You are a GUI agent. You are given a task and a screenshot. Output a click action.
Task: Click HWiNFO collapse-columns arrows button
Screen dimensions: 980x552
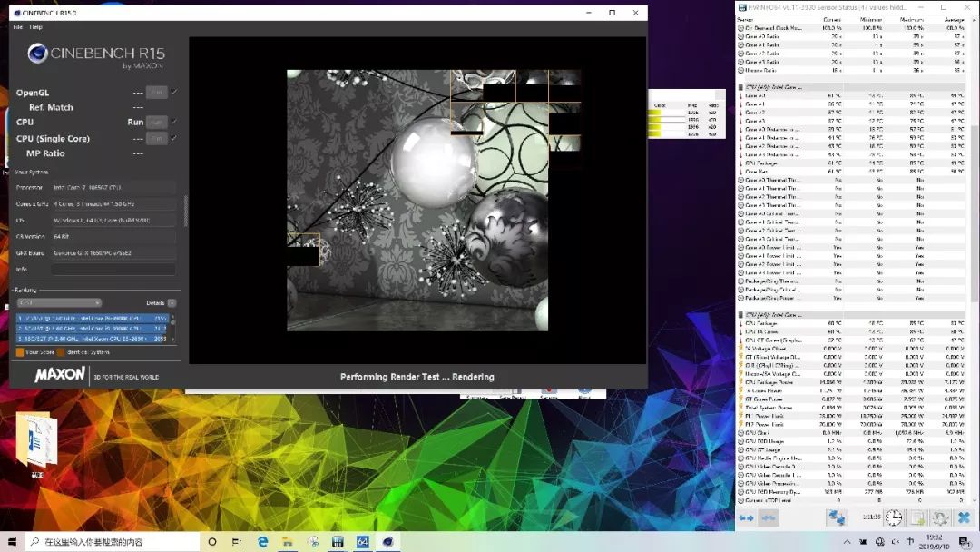pyautogui.click(x=769, y=517)
